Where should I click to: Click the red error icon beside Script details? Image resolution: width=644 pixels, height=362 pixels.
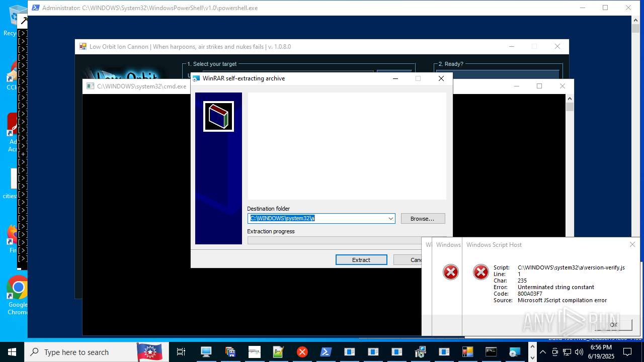480,272
